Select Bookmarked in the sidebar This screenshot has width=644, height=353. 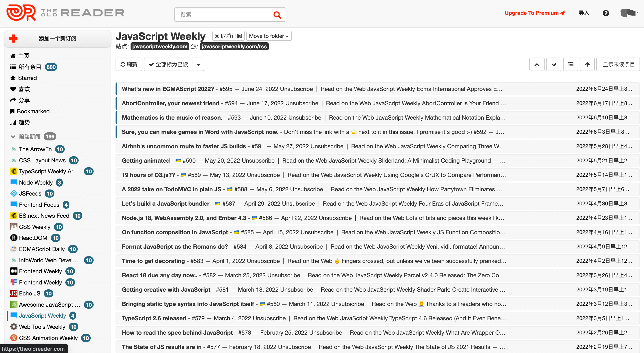pyautogui.click(x=33, y=111)
